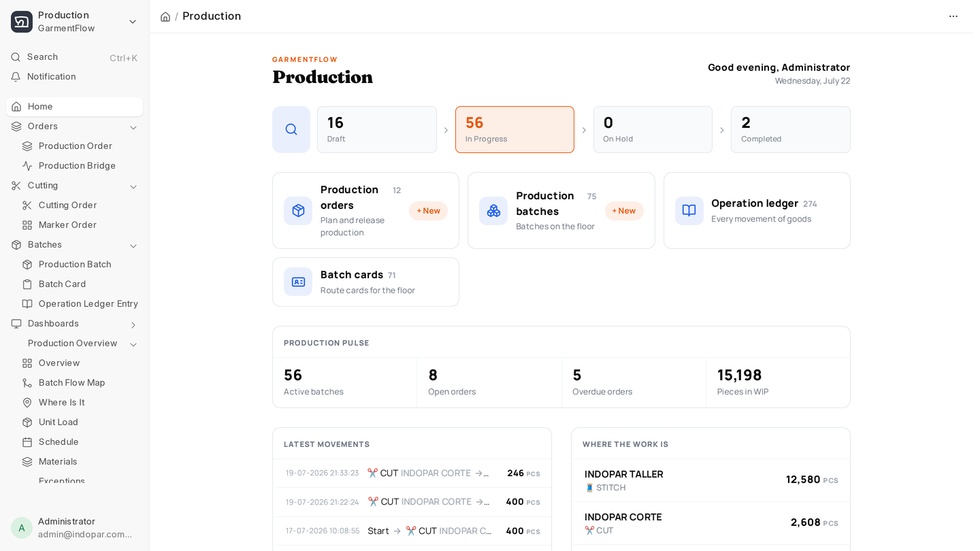Open the Production batches card

pos(561,210)
